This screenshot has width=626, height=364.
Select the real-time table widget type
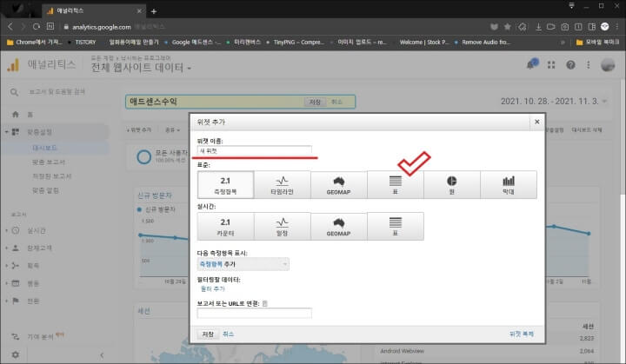396,226
